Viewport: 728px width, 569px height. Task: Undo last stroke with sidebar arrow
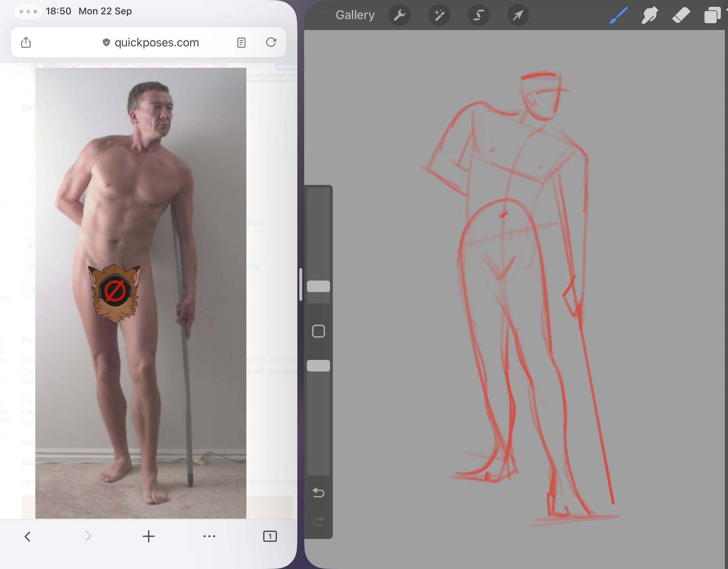318,493
